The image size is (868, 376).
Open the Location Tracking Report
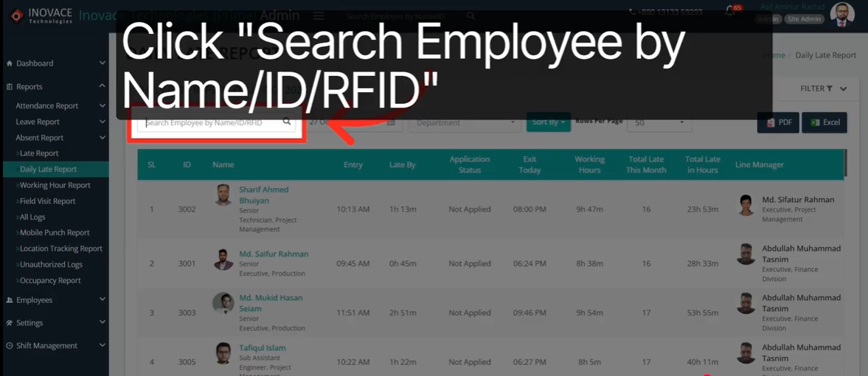[x=61, y=249]
